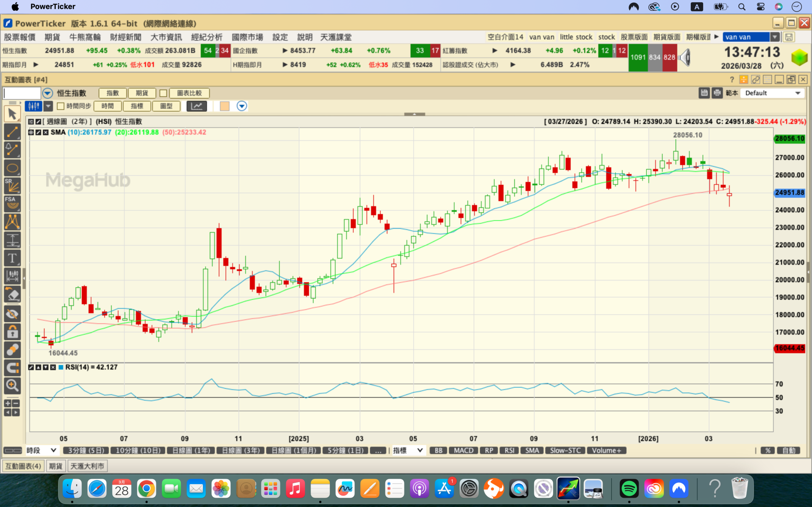Click the speaker sound icon
The height and width of the screenshot is (507, 812).
point(684,57)
